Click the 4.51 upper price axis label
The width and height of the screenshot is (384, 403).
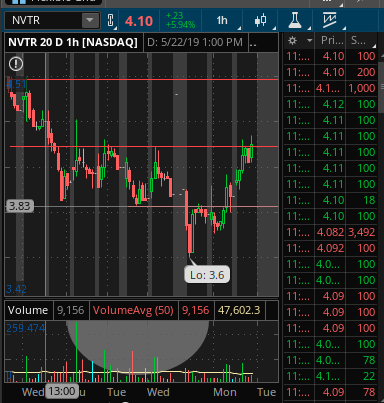coord(16,84)
